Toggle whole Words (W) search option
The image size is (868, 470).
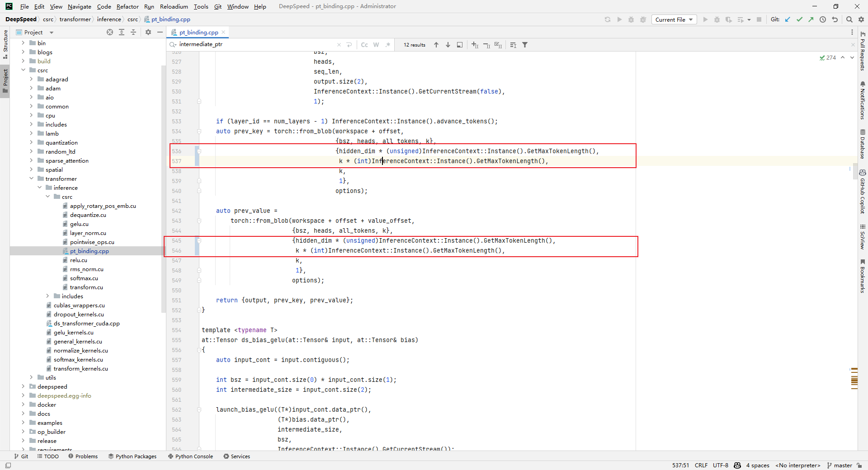(376, 45)
